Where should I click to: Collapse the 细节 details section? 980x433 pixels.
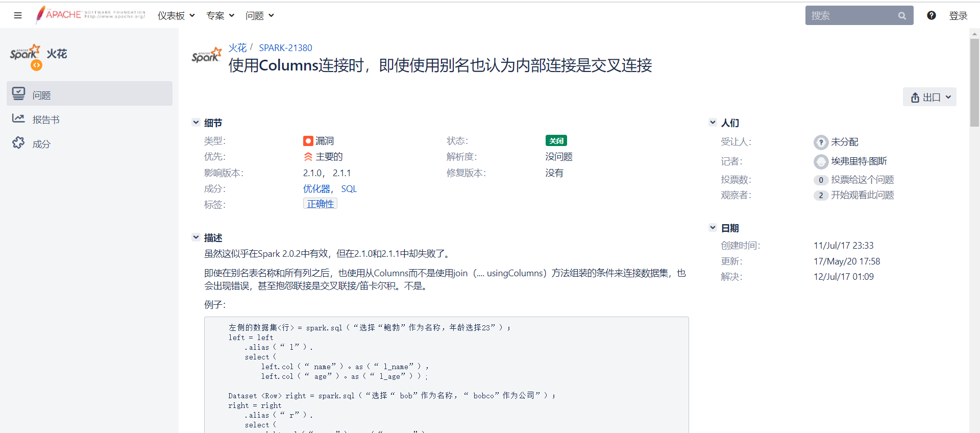coord(195,123)
